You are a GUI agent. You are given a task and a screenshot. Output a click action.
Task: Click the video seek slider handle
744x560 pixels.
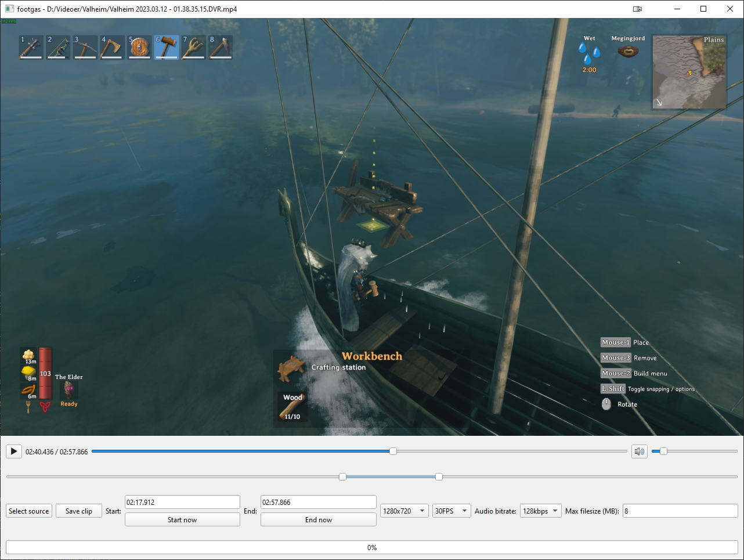[393, 451]
